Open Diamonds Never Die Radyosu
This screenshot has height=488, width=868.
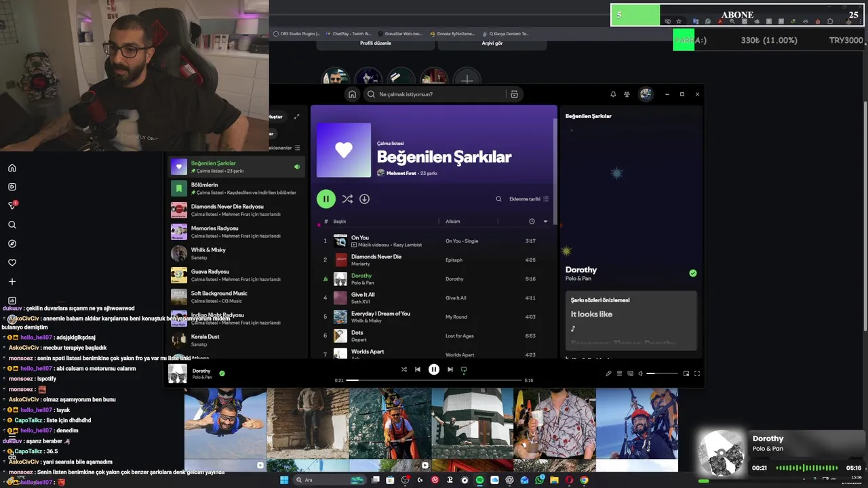235,210
